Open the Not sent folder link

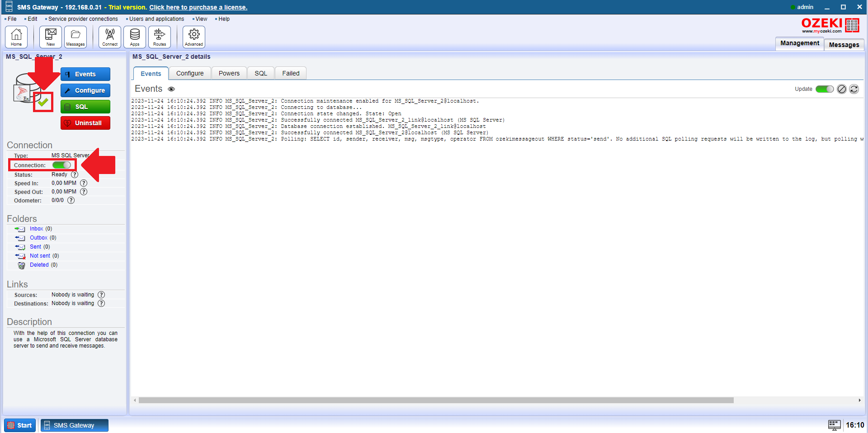pyautogui.click(x=40, y=256)
